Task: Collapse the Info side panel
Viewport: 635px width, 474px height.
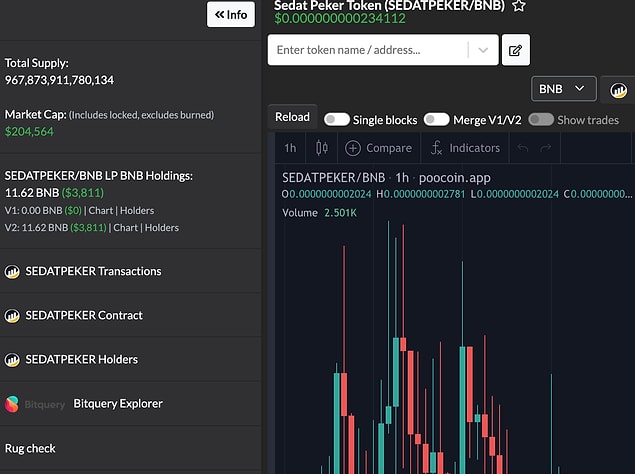Action: click(x=231, y=15)
